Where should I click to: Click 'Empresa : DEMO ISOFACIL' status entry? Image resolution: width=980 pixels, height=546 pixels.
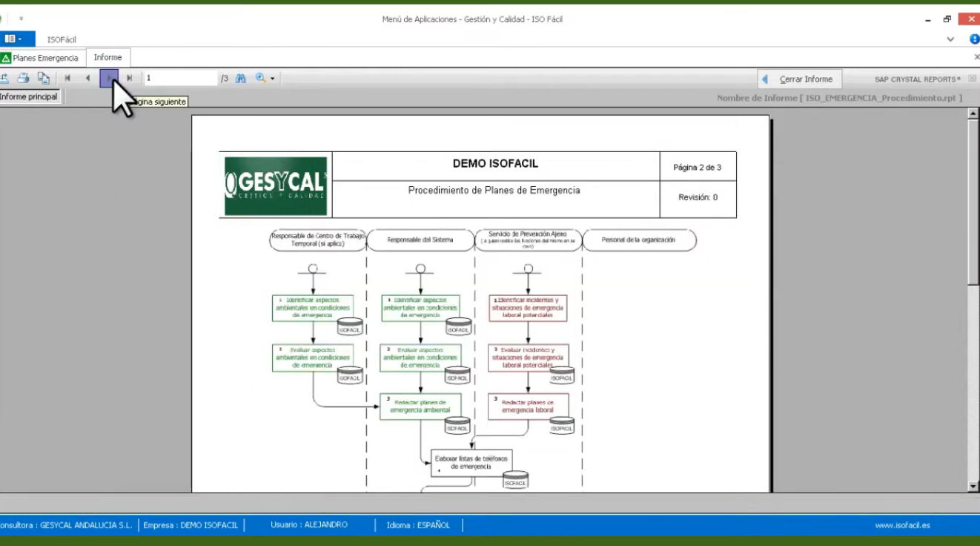pyautogui.click(x=191, y=525)
